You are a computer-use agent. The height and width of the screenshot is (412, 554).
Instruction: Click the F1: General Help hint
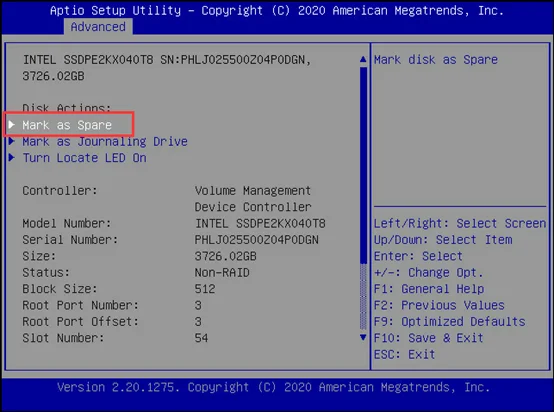coord(429,289)
